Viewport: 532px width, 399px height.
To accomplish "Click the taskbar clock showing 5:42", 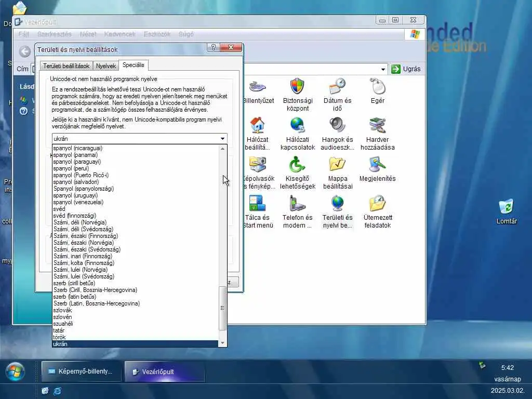I will pos(507,368).
